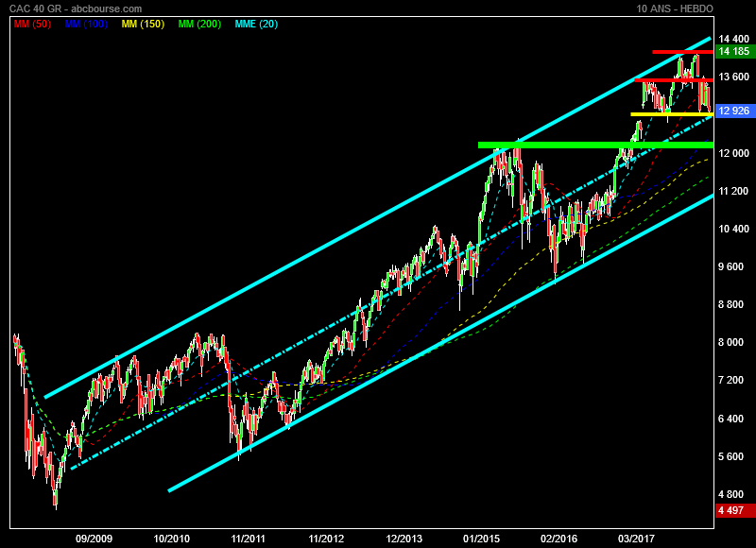Click the 11/2012 date label

click(x=326, y=539)
